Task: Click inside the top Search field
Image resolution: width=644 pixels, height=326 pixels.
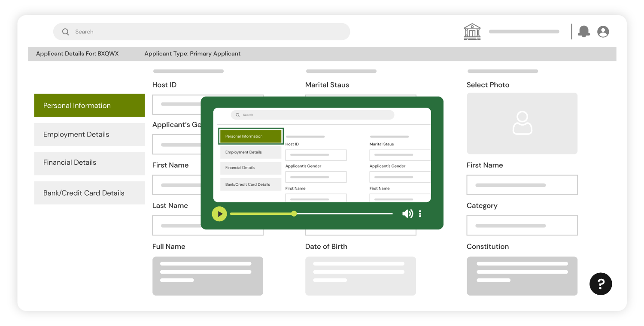Action: click(x=201, y=32)
